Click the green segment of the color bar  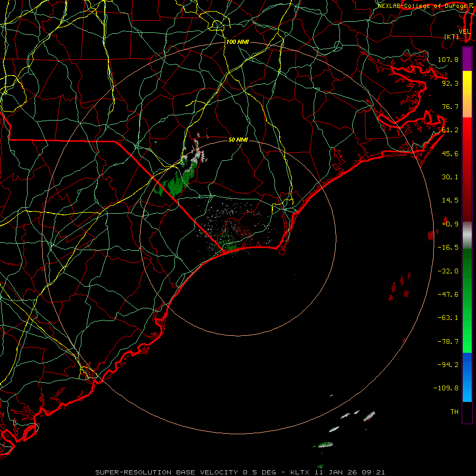coord(467,300)
